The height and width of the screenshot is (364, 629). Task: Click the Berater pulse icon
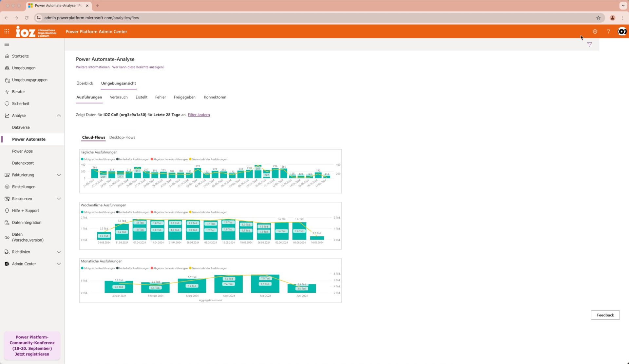pyautogui.click(x=7, y=92)
